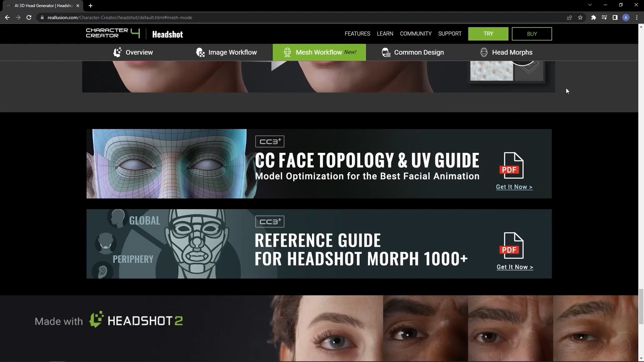Open the browser extensions puzzle icon
The height and width of the screenshot is (362, 644).
pyautogui.click(x=593, y=18)
